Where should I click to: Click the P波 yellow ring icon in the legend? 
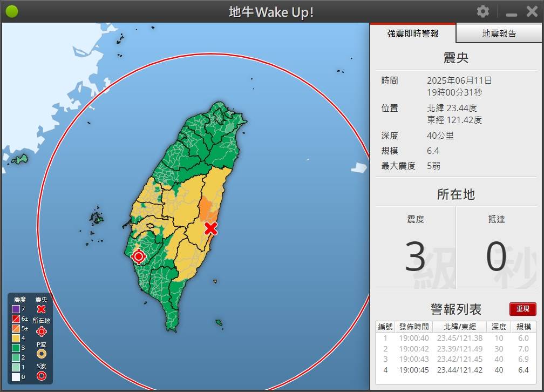[41, 354]
